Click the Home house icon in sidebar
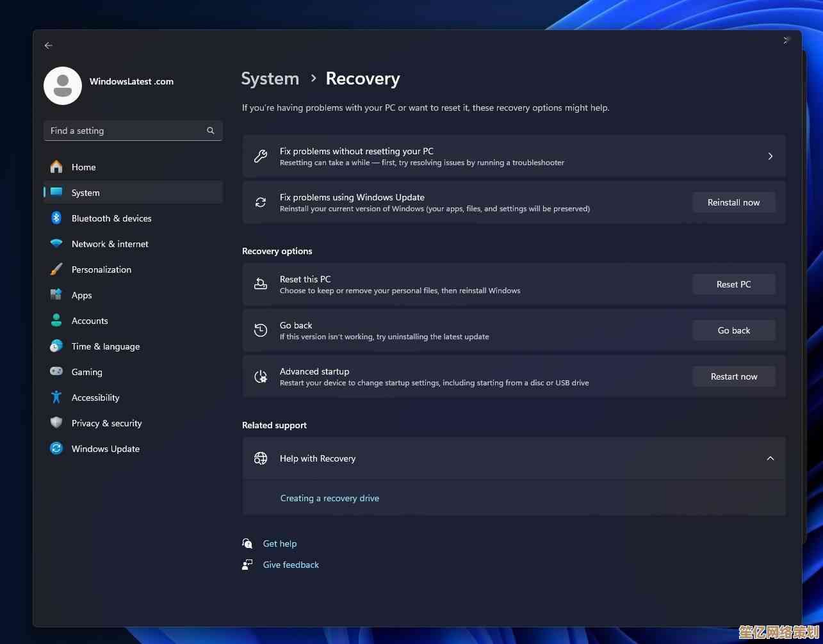The height and width of the screenshot is (644, 823). coord(56,167)
